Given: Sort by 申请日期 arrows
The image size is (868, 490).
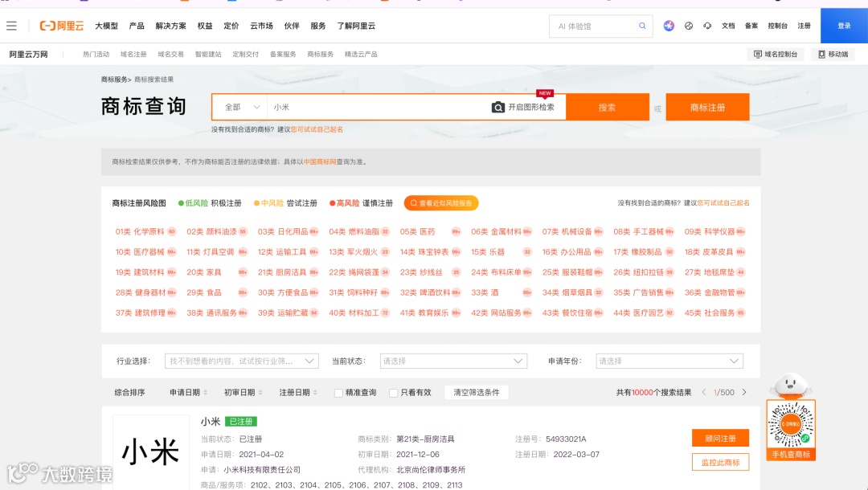Looking at the screenshot, I should coord(206,392).
